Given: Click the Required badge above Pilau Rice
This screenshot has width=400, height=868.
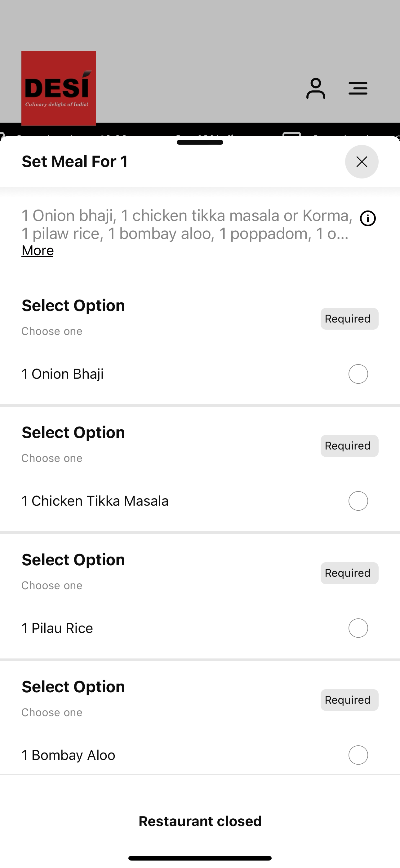Looking at the screenshot, I should (349, 573).
